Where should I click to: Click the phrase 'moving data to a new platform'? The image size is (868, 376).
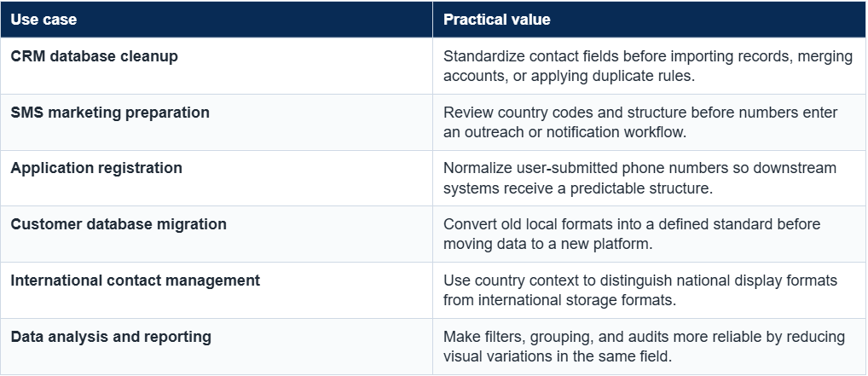(547, 244)
